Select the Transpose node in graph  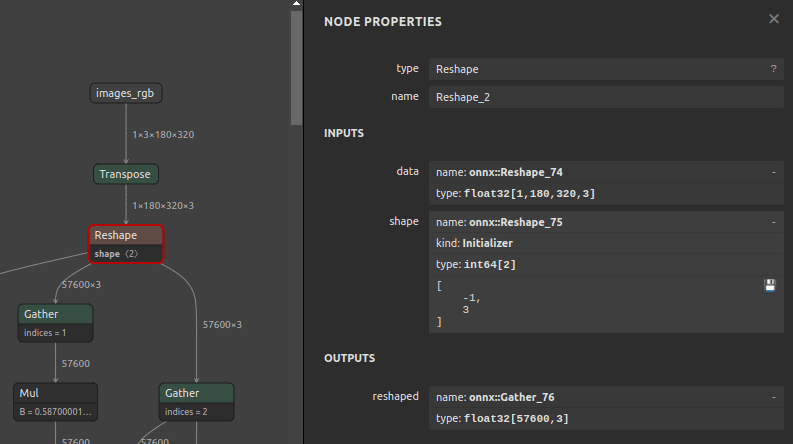(x=126, y=174)
